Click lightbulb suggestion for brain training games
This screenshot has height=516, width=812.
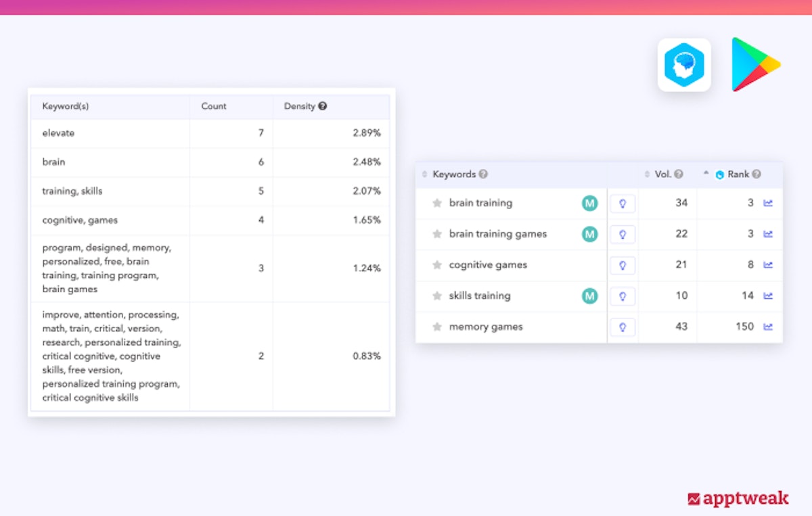(623, 234)
